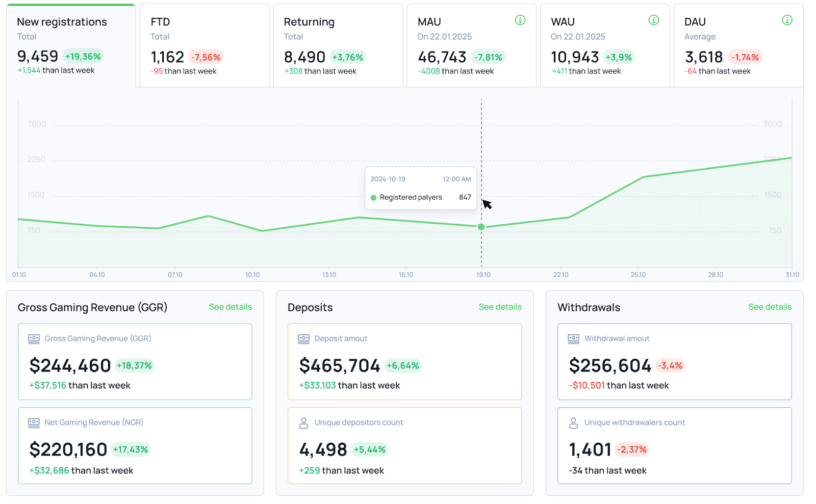Click the Unique depositors person icon
Viewport: 816px width, 504px height.
pos(303,423)
